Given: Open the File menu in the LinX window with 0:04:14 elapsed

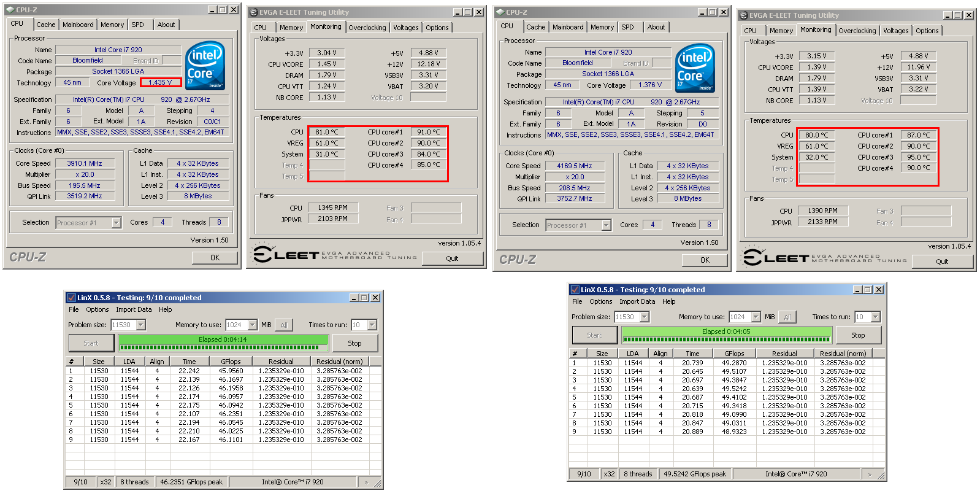Looking at the screenshot, I should [x=74, y=309].
